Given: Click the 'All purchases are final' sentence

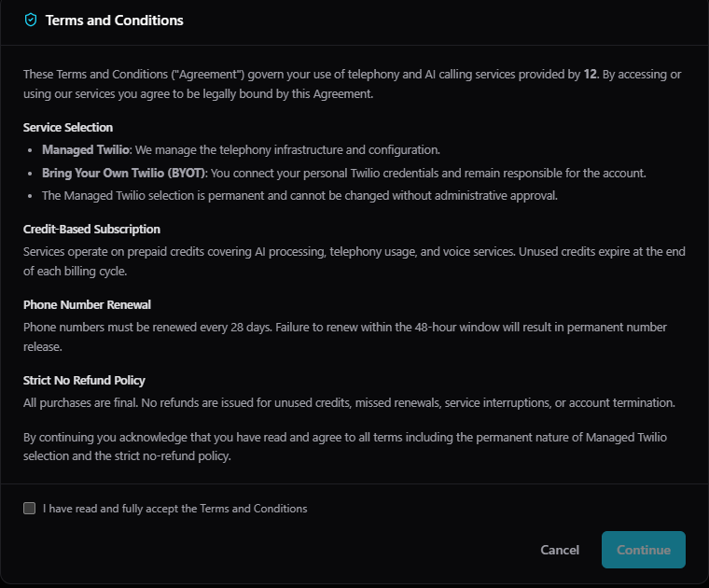Looking at the screenshot, I should point(349,402).
